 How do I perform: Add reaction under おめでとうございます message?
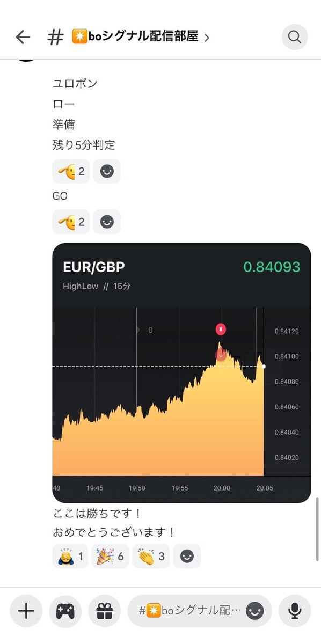pos(187,556)
